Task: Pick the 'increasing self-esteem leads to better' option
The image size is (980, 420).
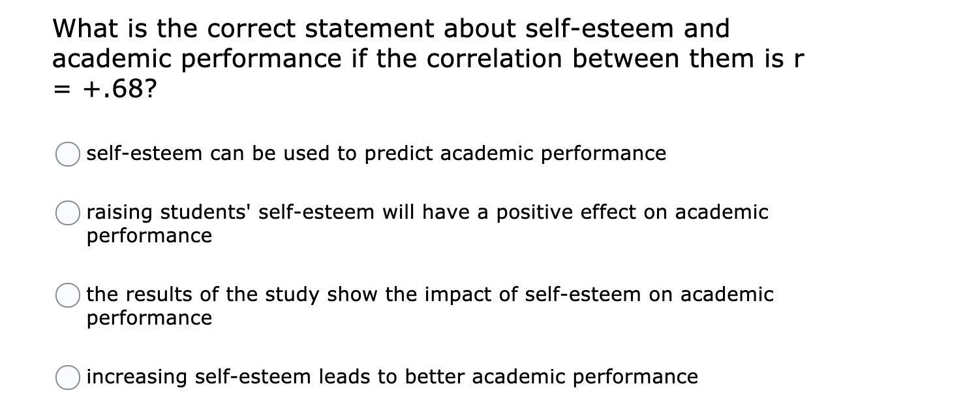Action: pyautogui.click(x=67, y=378)
